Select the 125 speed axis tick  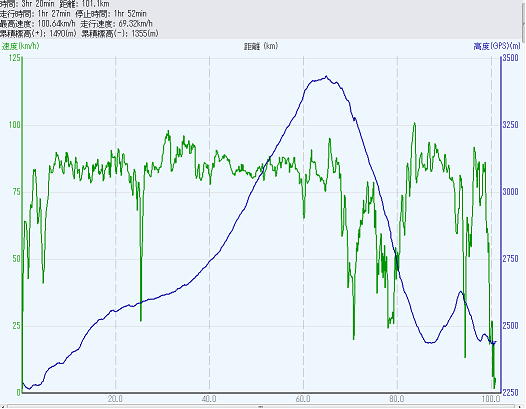(x=14, y=58)
